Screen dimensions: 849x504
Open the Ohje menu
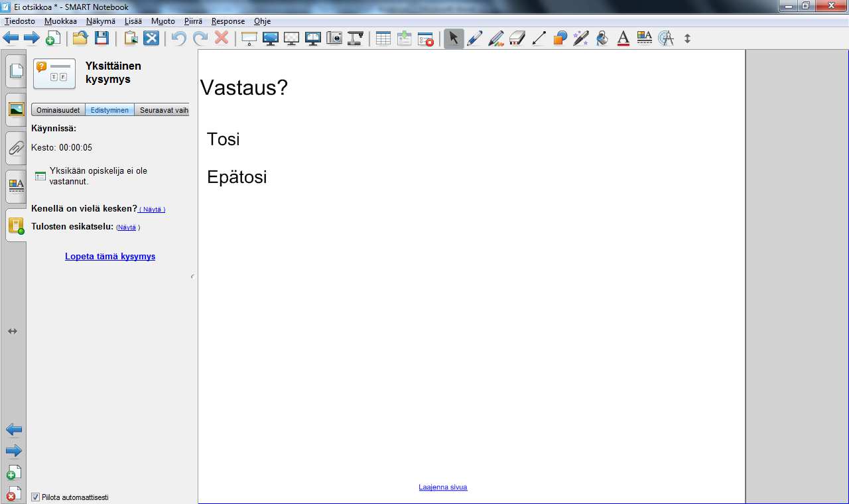pyautogui.click(x=262, y=21)
